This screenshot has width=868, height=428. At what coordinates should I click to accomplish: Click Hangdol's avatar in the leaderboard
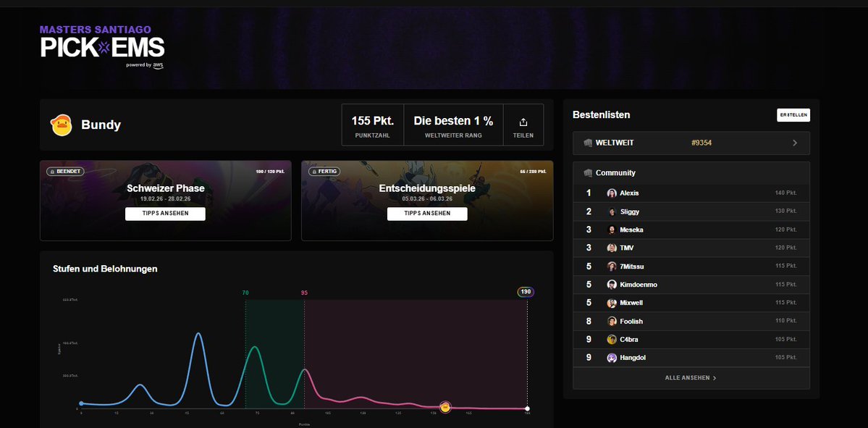click(612, 358)
